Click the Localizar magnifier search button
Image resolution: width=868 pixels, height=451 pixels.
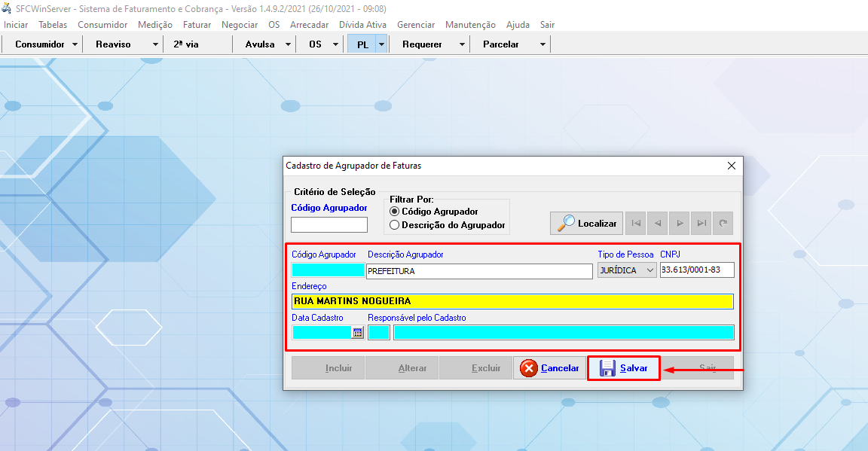point(586,223)
